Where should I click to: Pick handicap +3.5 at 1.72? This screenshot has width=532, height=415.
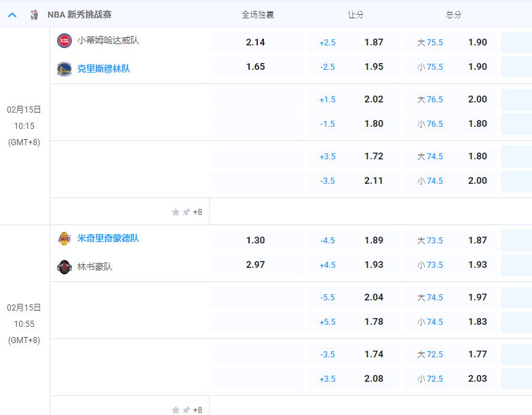tap(354, 156)
